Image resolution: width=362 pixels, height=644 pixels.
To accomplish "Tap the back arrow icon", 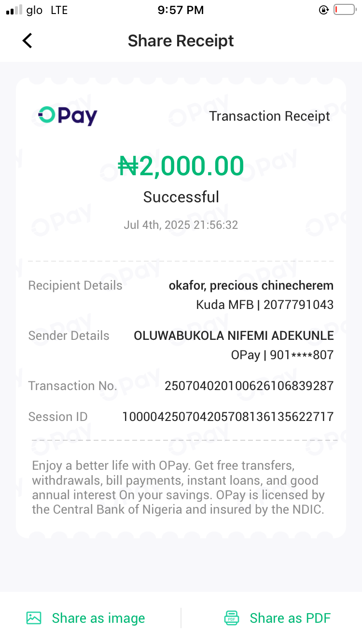I will tap(28, 41).
